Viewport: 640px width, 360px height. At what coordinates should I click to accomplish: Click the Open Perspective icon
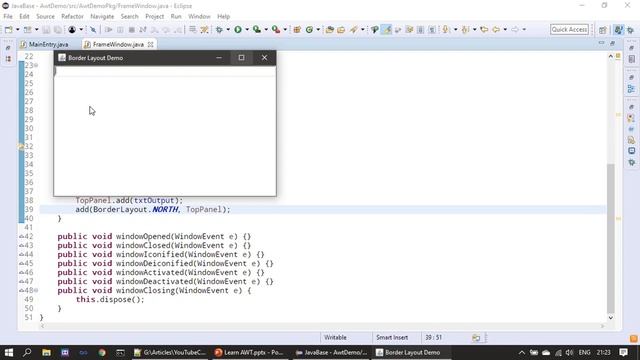coord(603,30)
